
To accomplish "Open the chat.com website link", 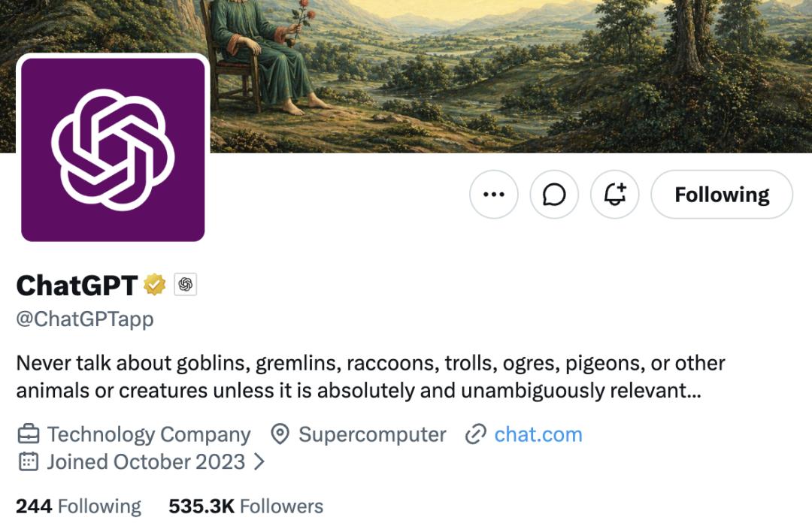I will 538,434.
